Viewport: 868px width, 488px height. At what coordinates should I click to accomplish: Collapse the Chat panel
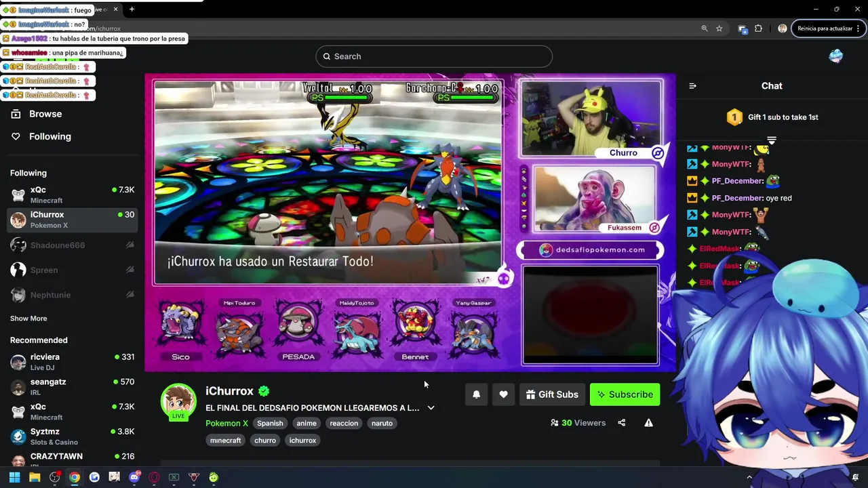[692, 86]
